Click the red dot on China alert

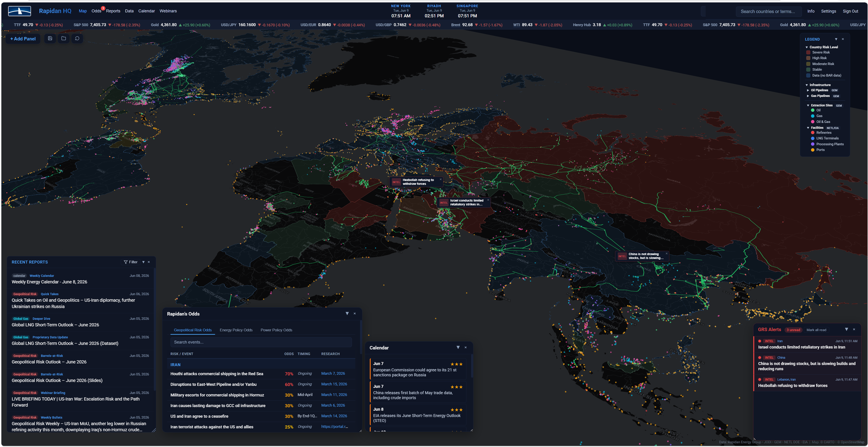[760, 357]
